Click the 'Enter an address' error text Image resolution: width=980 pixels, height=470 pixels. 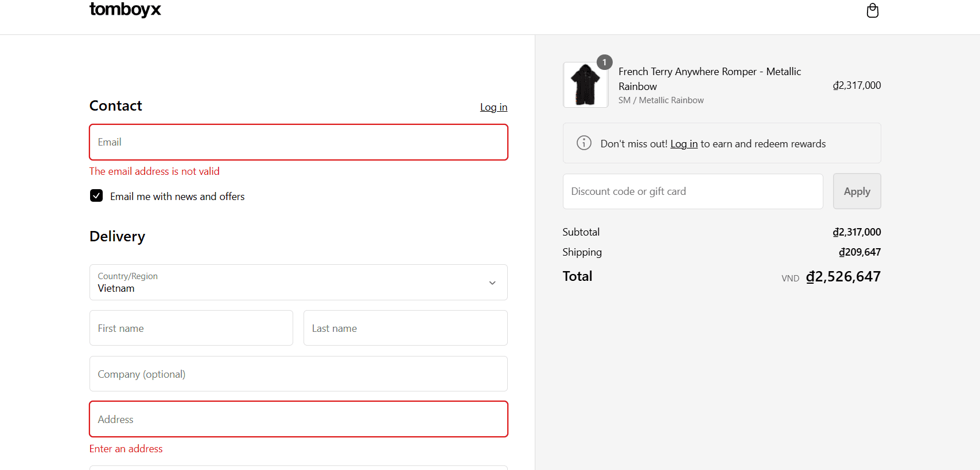[x=126, y=449]
